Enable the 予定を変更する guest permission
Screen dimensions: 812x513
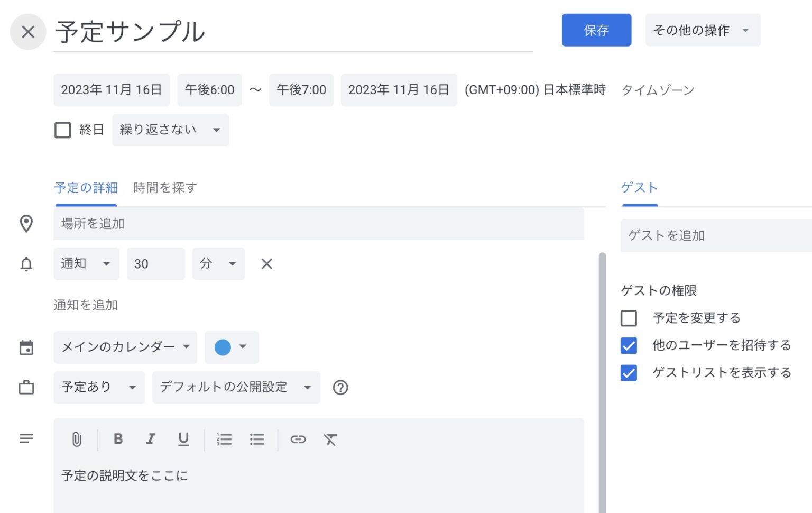pos(629,318)
